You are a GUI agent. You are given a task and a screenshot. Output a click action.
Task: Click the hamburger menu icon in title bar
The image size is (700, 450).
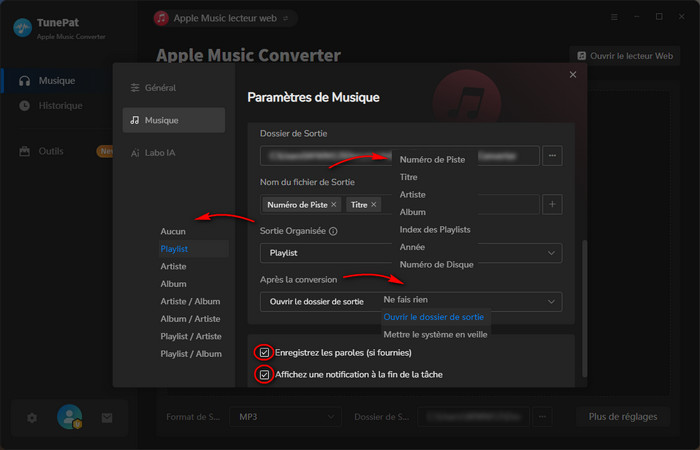614,17
